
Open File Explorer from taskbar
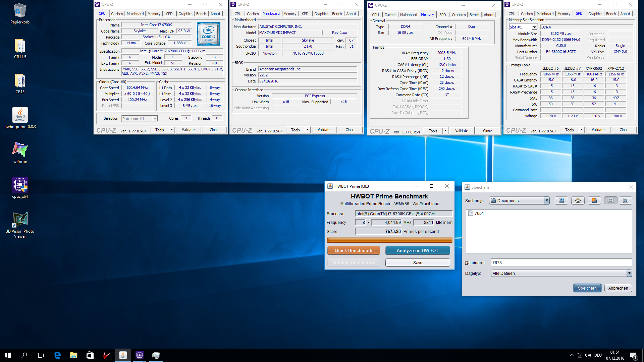tap(73, 355)
